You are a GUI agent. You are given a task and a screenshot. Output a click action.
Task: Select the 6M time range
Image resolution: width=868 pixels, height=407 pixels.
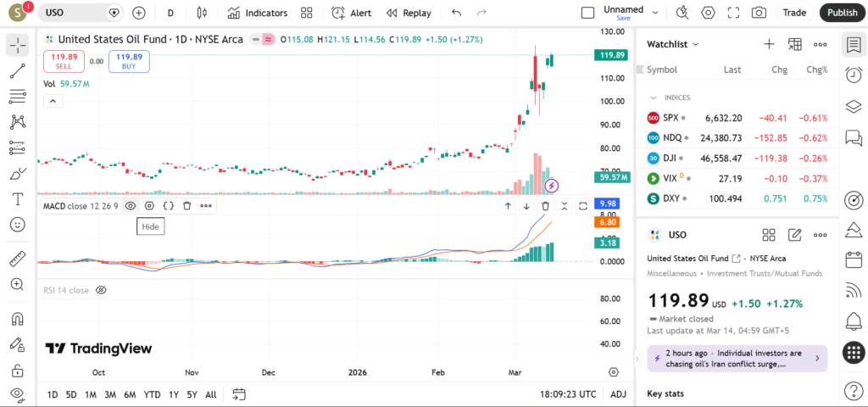(130, 394)
